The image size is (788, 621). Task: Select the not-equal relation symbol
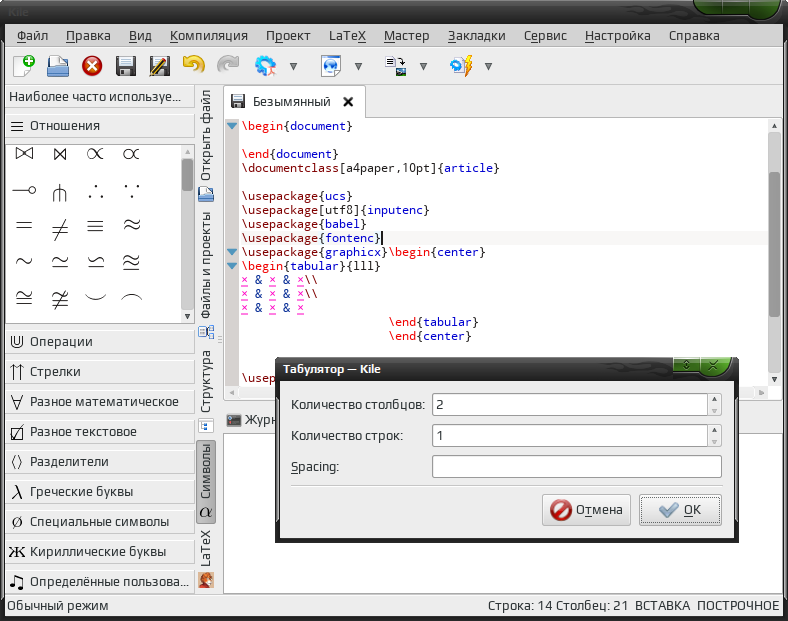(x=60, y=229)
